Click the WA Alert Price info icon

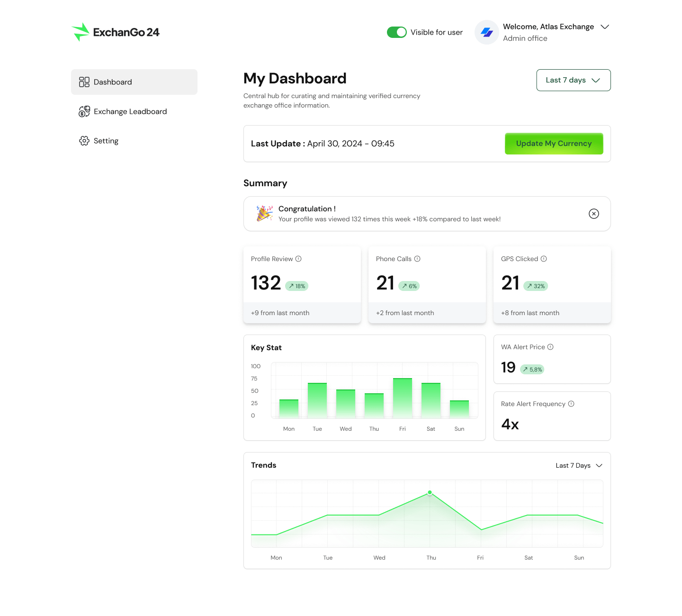(550, 347)
